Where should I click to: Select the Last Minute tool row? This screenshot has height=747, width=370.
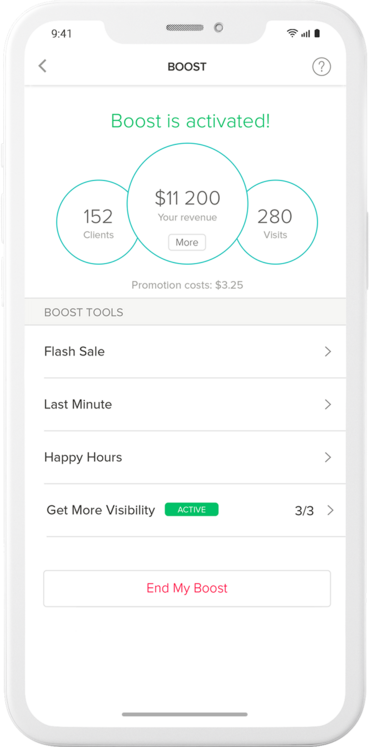185,404
